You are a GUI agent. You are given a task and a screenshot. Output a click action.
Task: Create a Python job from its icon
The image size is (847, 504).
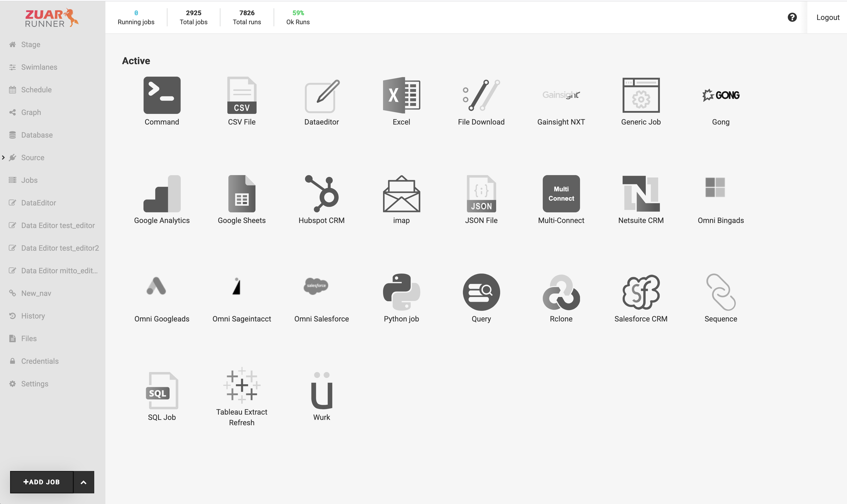tap(401, 292)
